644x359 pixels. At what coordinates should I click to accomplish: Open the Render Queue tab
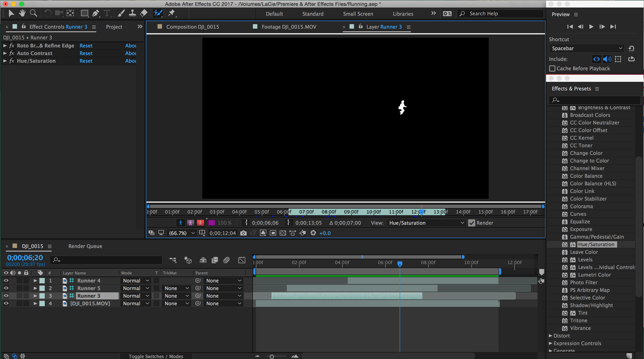85,246
